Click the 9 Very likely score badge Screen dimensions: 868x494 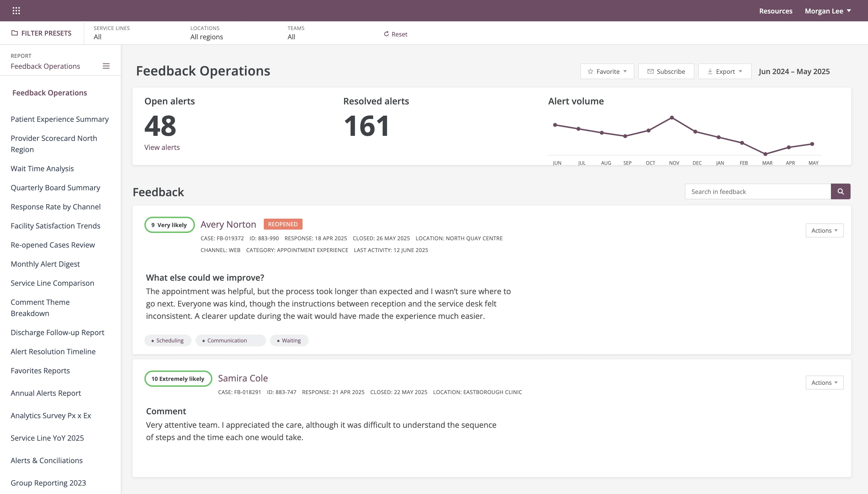(x=169, y=225)
